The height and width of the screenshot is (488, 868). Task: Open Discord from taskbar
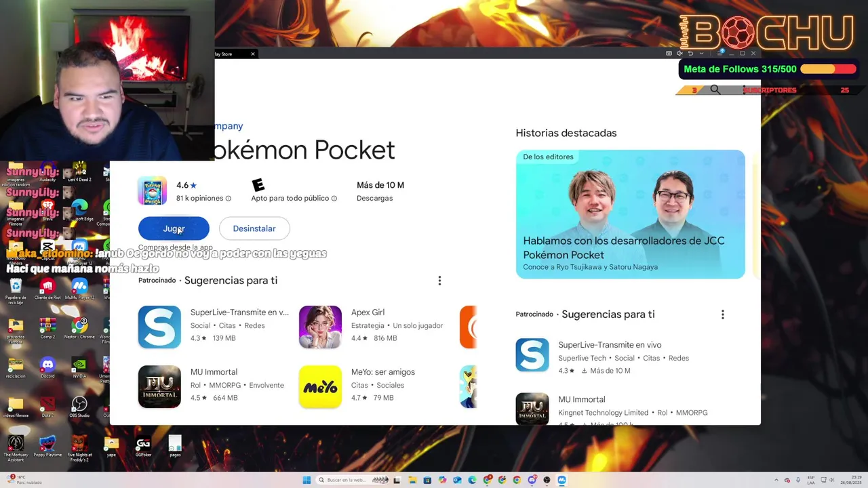click(532, 480)
